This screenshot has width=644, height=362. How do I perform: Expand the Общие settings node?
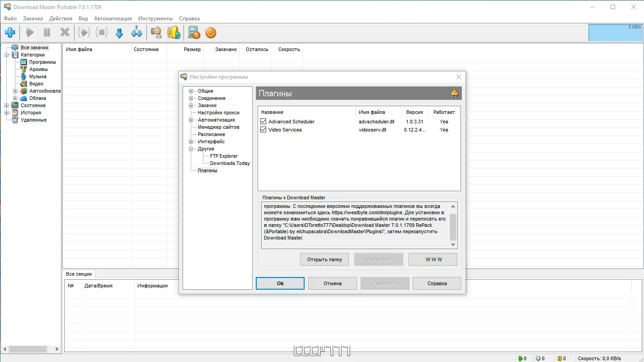[x=191, y=91]
